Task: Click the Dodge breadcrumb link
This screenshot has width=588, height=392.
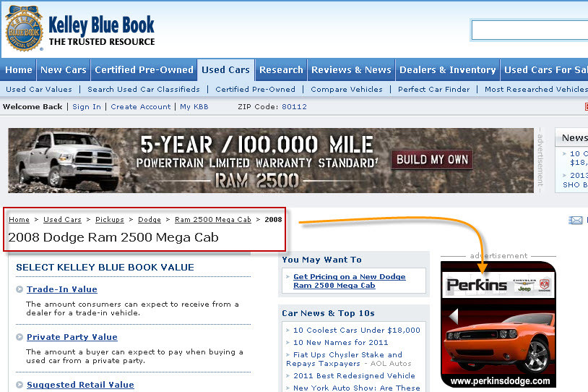Action: (150, 220)
